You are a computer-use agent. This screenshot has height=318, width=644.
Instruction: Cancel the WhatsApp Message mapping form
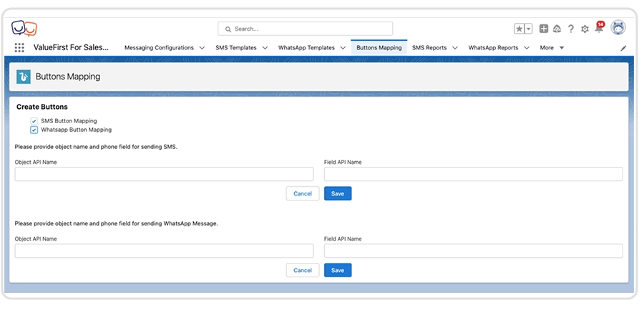click(x=303, y=270)
